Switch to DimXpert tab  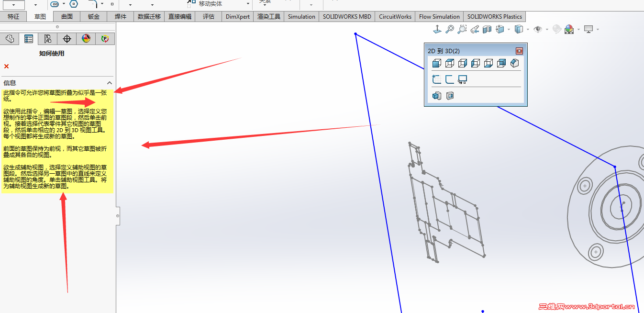[238, 16]
